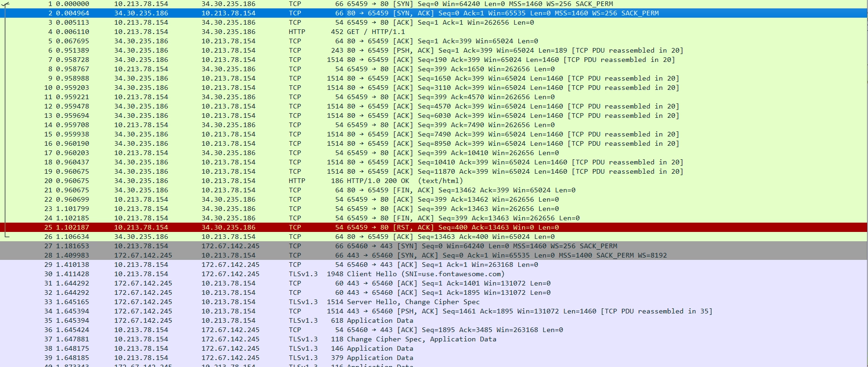Screen dimensions: 868x367
Task: Select packet 29 ACK Win=263168 Seq=1
Action: 434,265
